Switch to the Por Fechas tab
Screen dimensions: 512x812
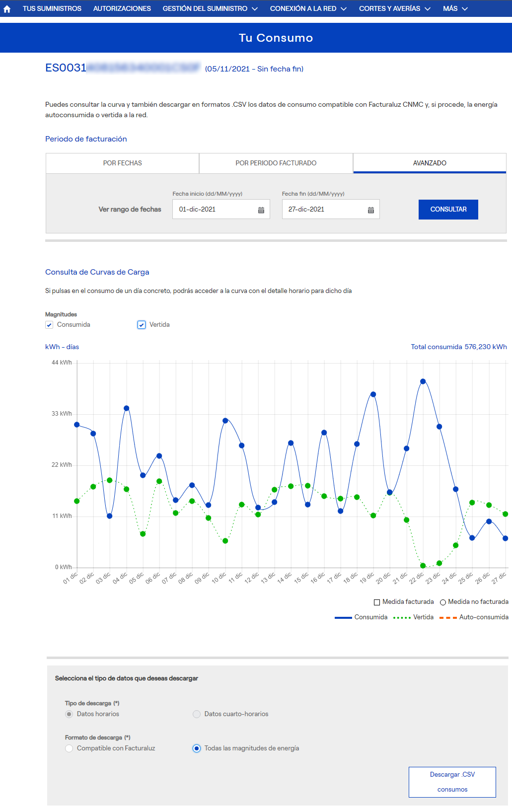click(x=122, y=163)
